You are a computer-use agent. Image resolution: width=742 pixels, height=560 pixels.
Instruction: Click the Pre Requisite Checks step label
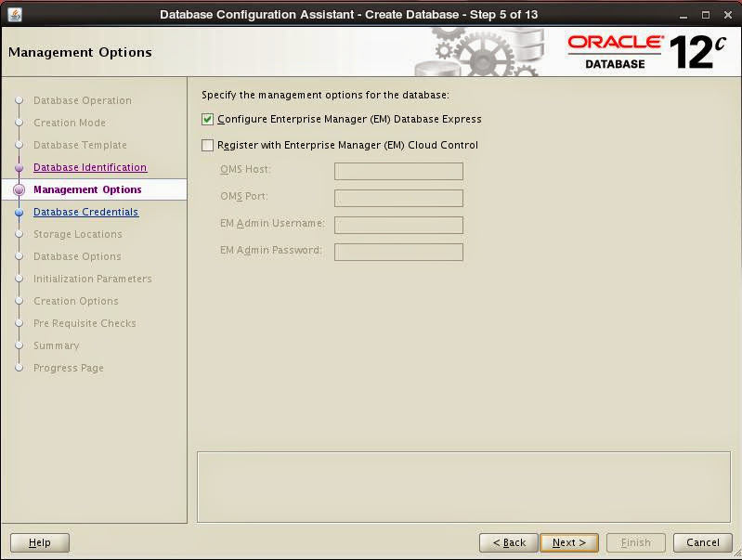(85, 323)
